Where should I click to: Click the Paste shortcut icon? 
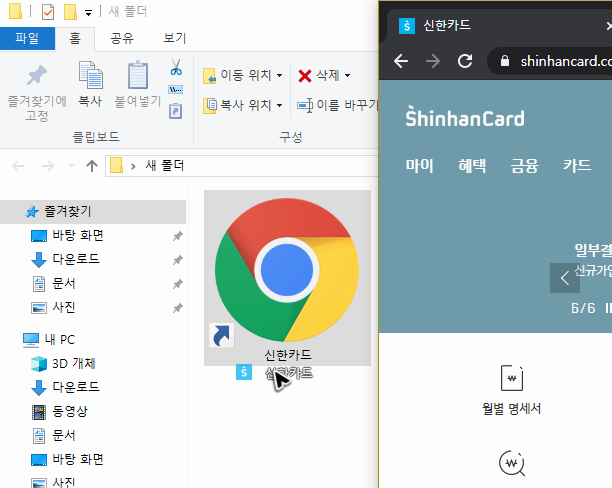[x=176, y=111]
